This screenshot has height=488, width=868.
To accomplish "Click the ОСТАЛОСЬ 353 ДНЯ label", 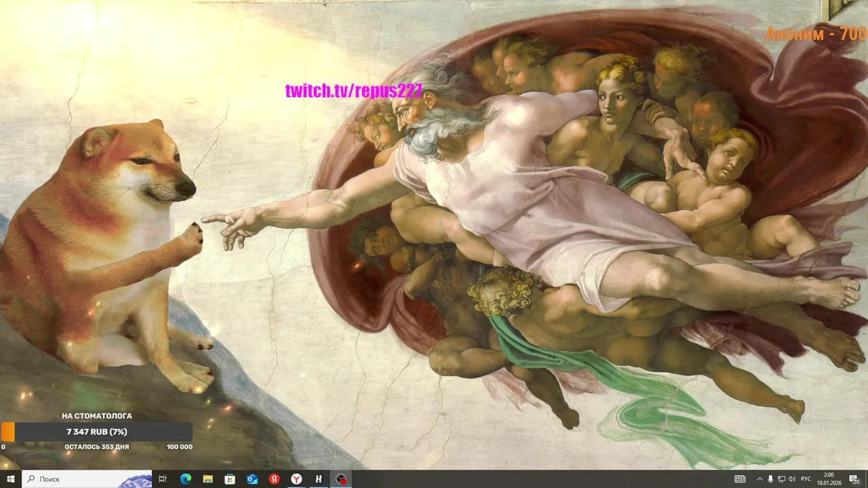I will (x=97, y=447).
